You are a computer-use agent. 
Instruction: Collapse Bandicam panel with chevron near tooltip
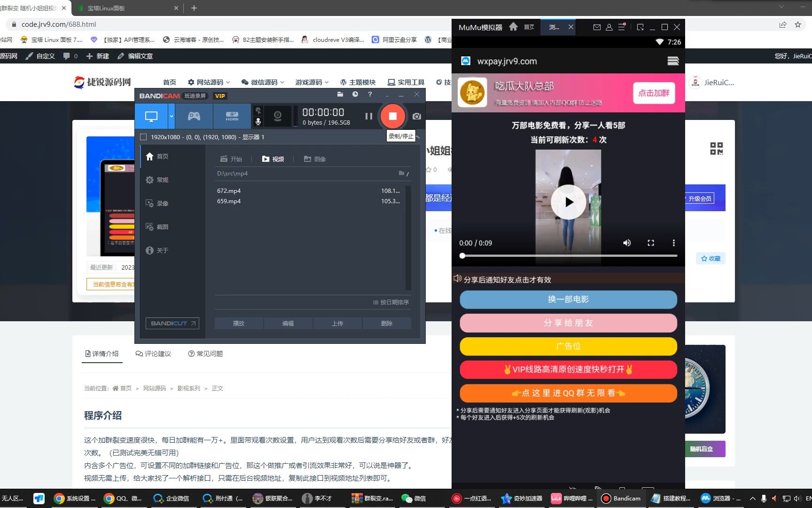(x=418, y=137)
